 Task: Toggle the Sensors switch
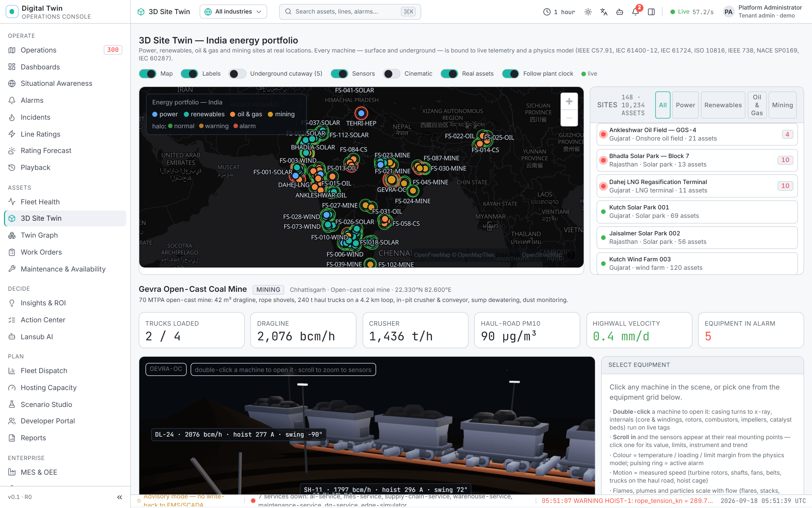(339, 74)
